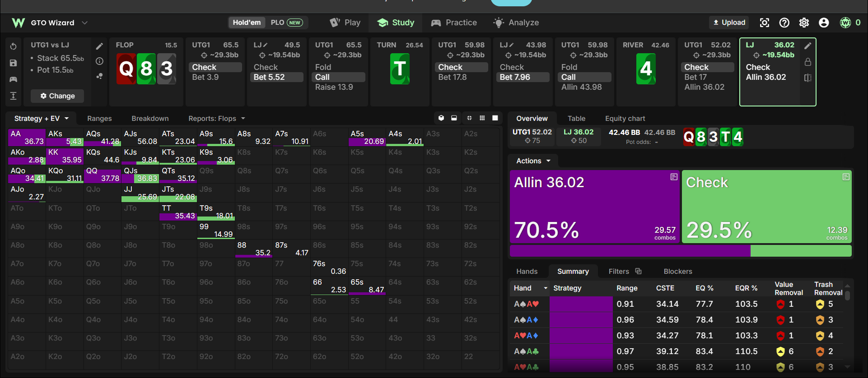Click the pencil icon in LJ 36.02 card
868x378 pixels.
point(808,46)
